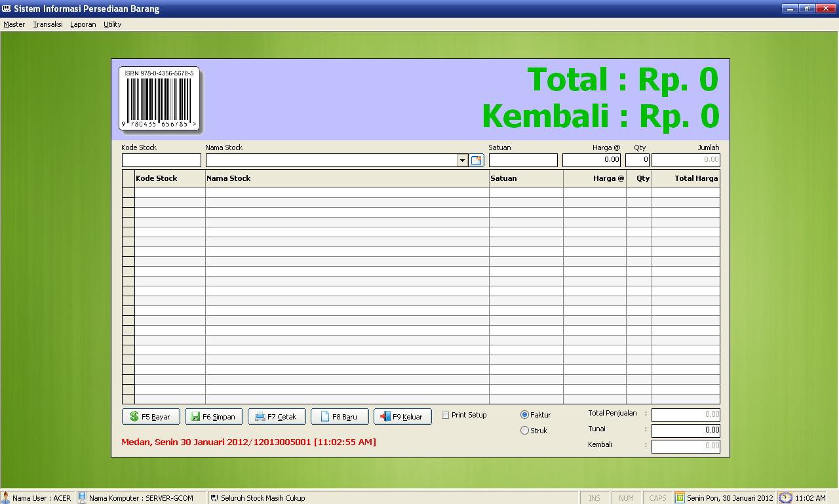This screenshot has height=504, width=839.
Task: Click the F9 Keluar button
Action: 402,417
